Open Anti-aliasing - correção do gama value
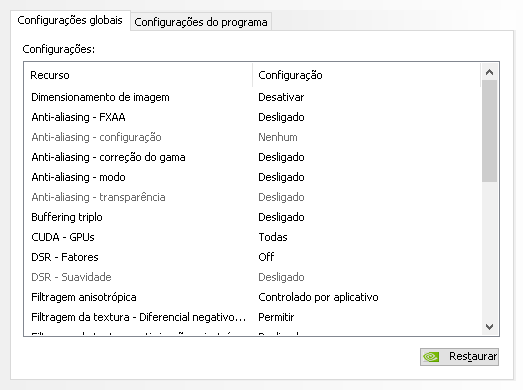Screen dimensions: 523x390 pos(281,157)
